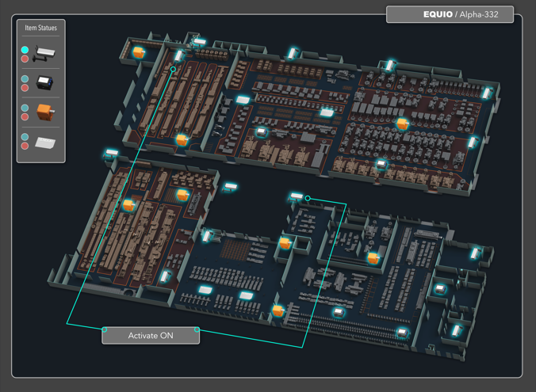Screen dimensions: 536x392
Task: Choose the teal status dot for the black sensor device
Action: point(25,79)
